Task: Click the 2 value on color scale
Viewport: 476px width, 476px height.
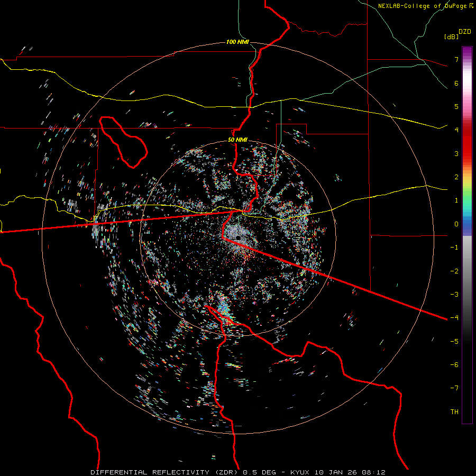Action: click(x=456, y=177)
